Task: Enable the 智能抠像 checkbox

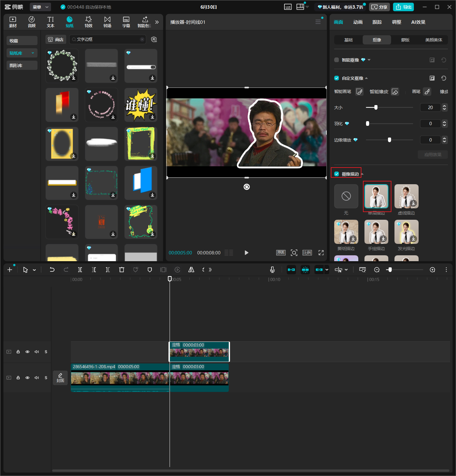Action: tap(336, 60)
